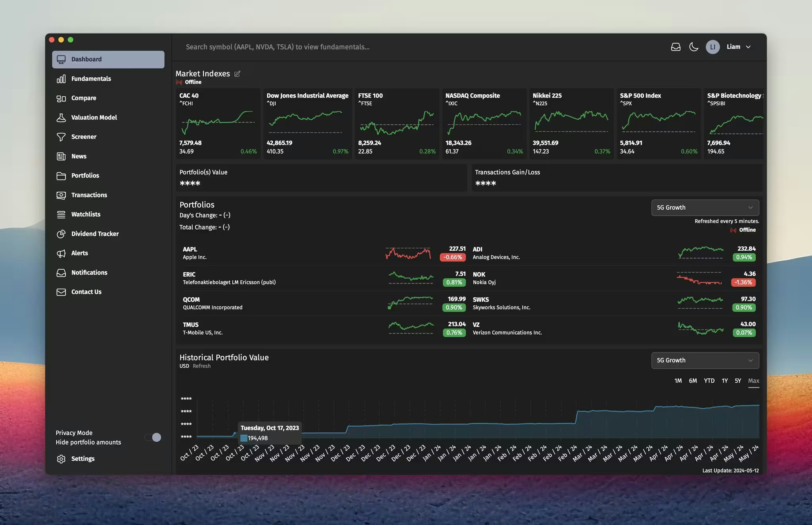
Task: Open the 5G Growth dropdown in Portfolios
Action: 705,208
